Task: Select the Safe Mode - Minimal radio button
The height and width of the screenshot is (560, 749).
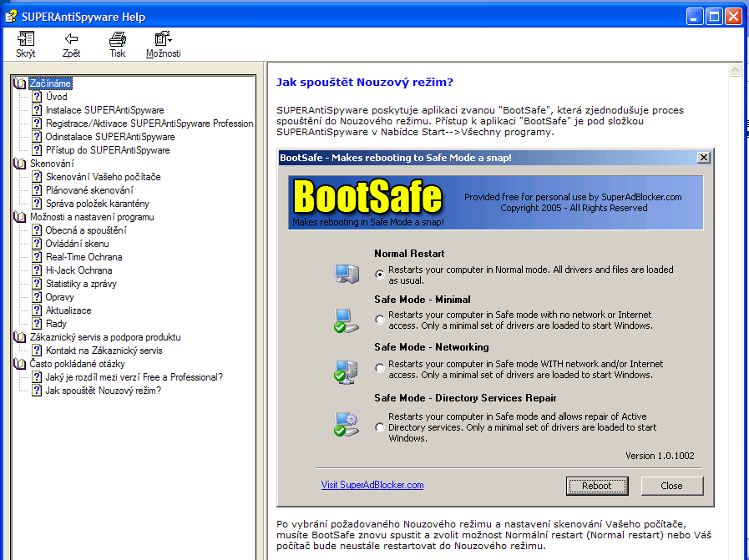Action: [x=380, y=320]
